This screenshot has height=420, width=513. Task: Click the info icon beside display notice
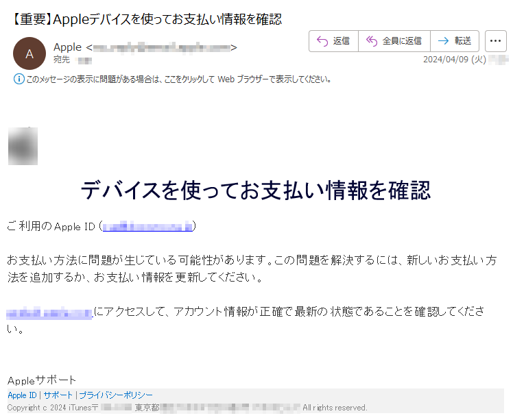point(19,79)
